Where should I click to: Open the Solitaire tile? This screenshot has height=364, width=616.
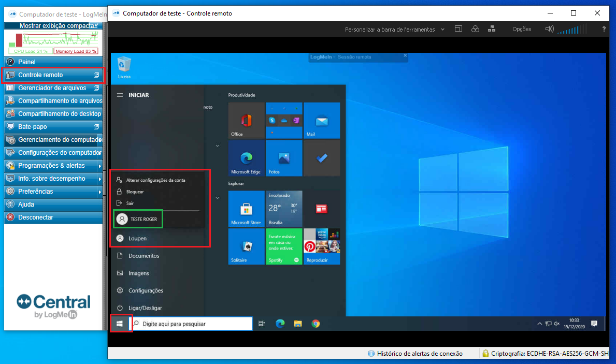point(246,246)
